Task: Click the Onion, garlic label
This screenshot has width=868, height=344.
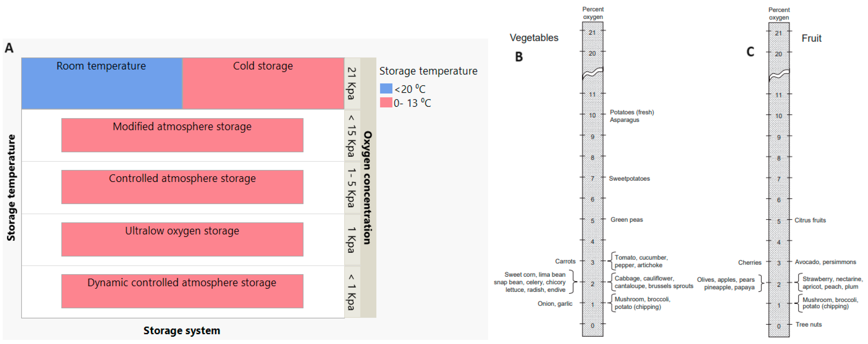Action: [555, 304]
